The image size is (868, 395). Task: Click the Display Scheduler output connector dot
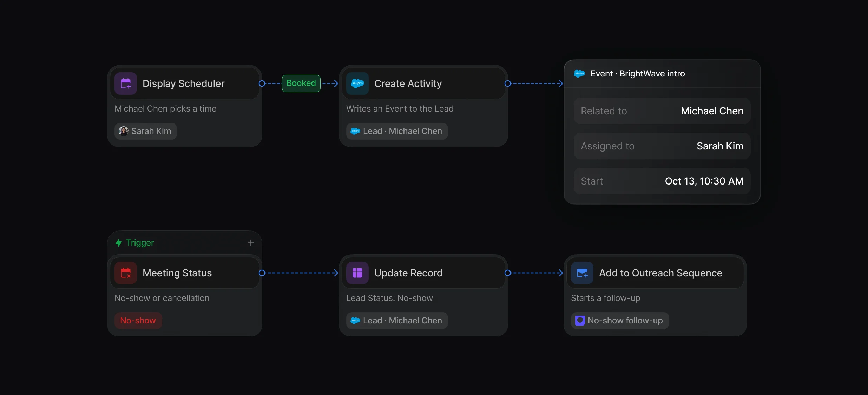point(262,83)
